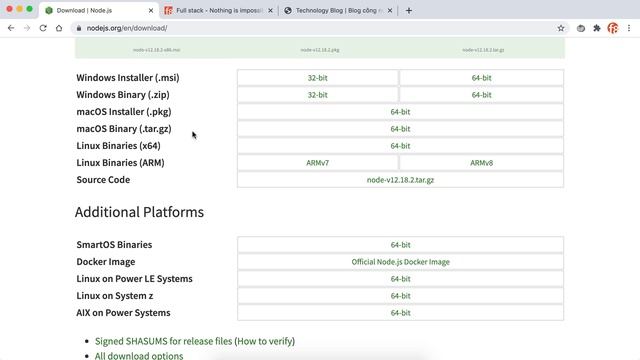Switch to the Full stack tab
This screenshot has width=640, height=360.
click(218, 11)
